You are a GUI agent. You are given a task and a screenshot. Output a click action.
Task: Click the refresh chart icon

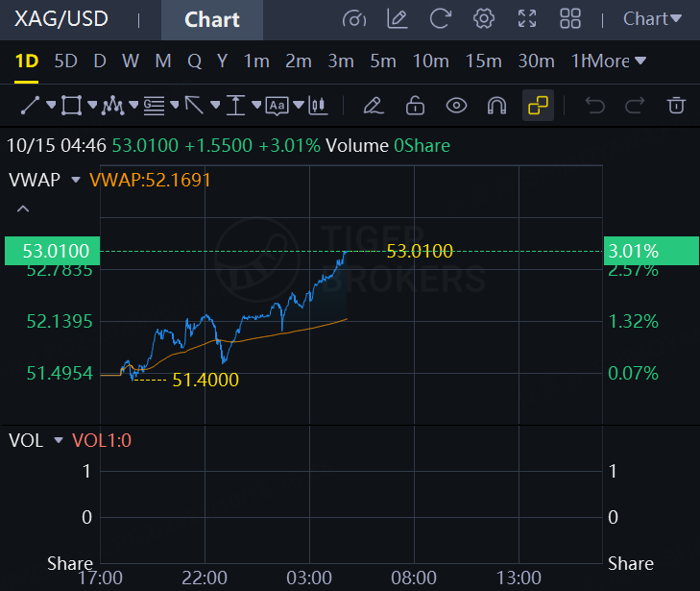click(x=440, y=19)
